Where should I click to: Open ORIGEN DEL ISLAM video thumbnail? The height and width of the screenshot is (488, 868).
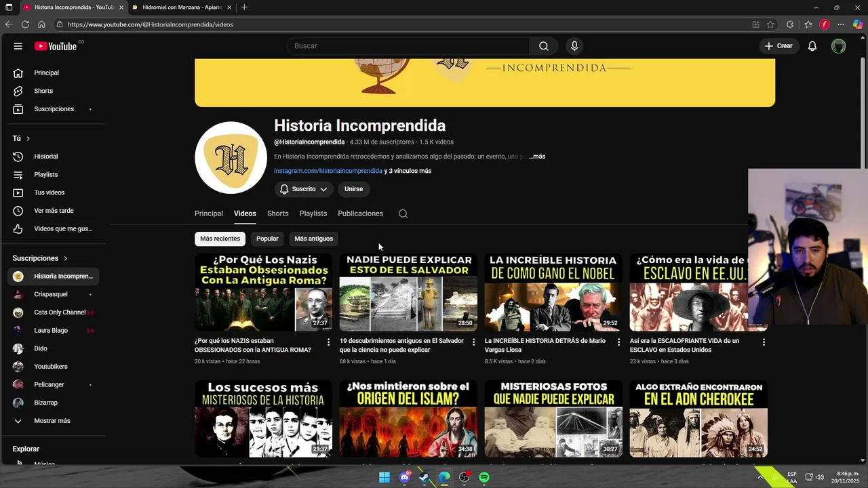[x=408, y=419]
